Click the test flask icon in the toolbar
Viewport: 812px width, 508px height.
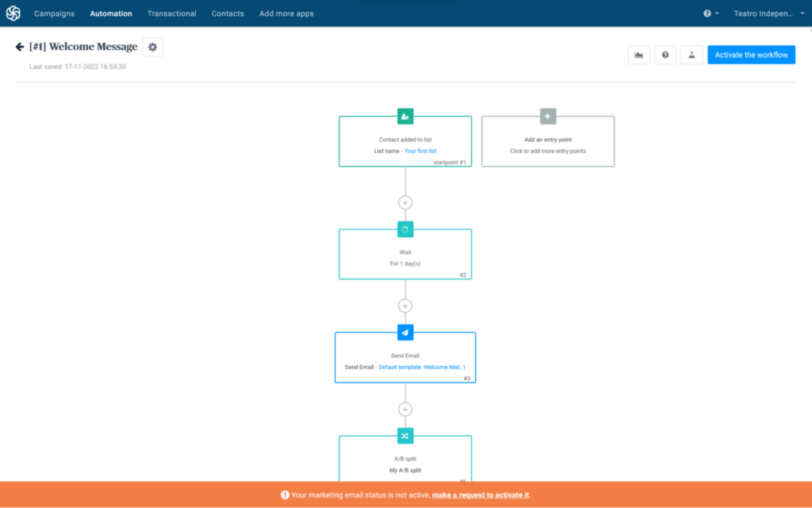(691, 54)
